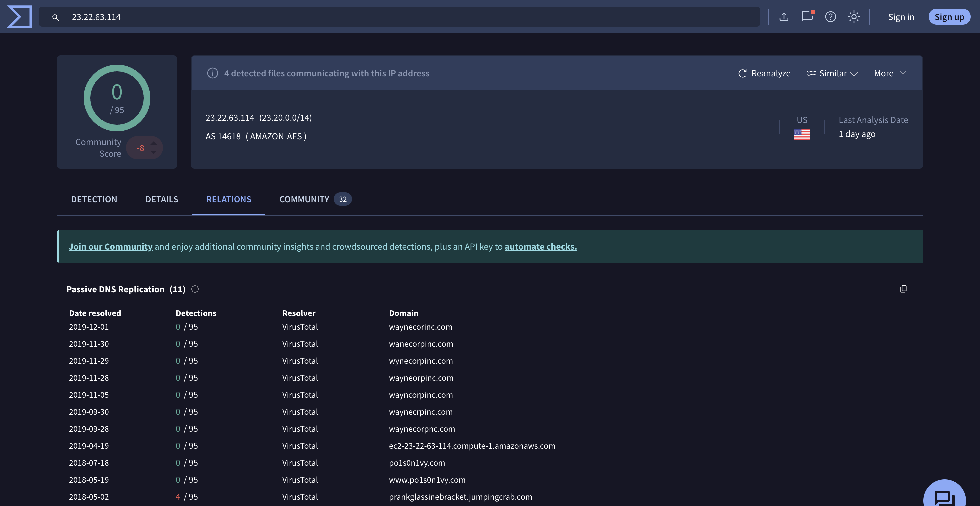Image resolution: width=980 pixels, height=506 pixels.
Task: Open the notifications chat icon
Action: (x=807, y=17)
